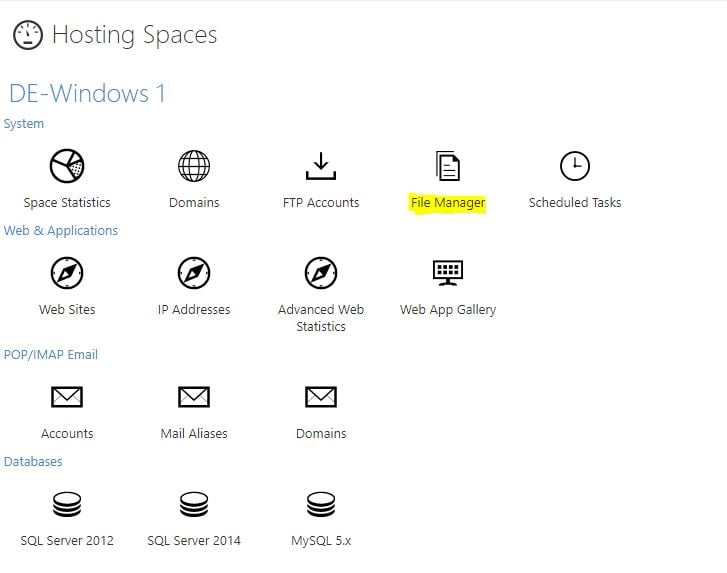Open FTP Accounts download icon
The width and height of the screenshot is (727, 573).
tap(321, 166)
